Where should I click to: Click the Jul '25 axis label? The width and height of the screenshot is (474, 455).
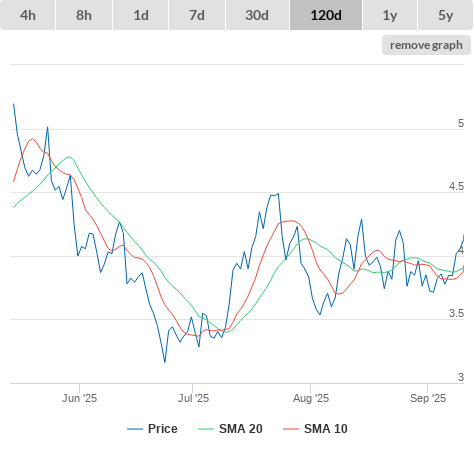(x=193, y=398)
